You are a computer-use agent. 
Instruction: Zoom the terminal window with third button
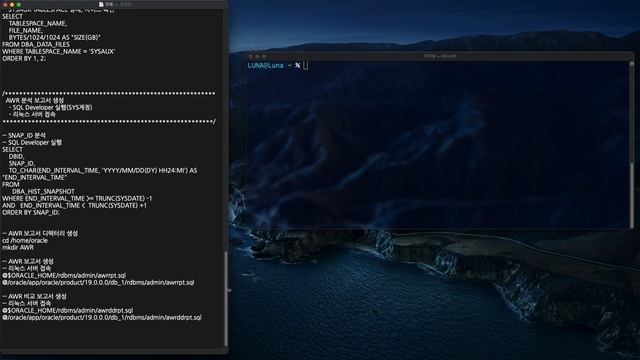264,56
